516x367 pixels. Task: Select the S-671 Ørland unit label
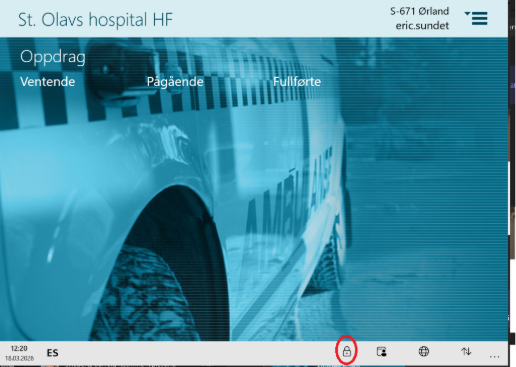coord(419,11)
